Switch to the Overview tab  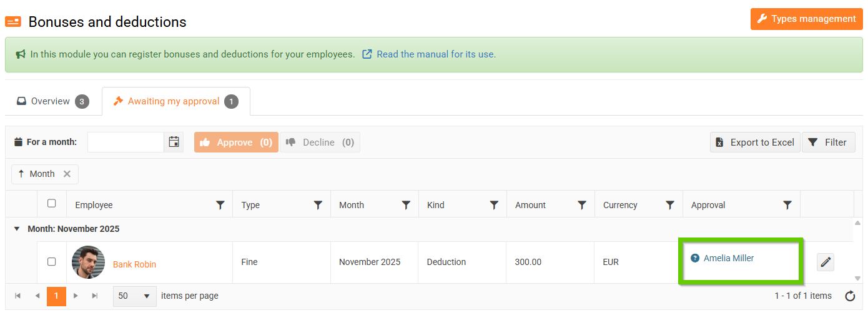52,101
